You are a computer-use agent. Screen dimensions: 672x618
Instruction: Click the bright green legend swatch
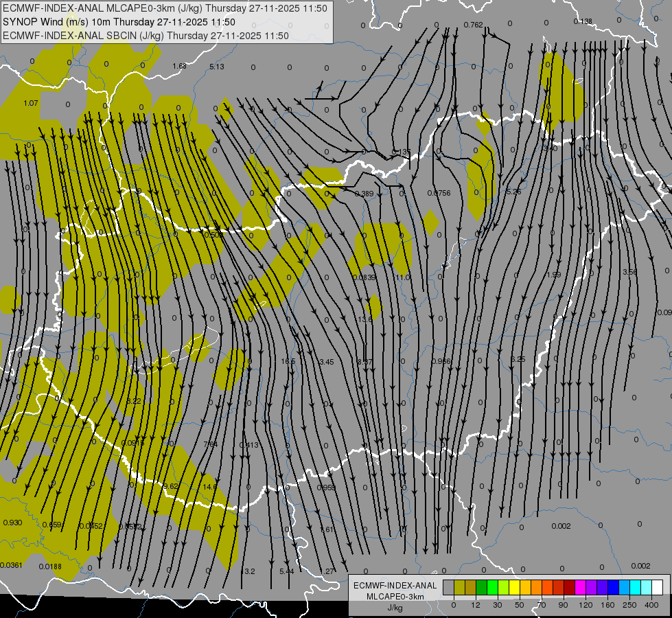pyautogui.click(x=492, y=588)
